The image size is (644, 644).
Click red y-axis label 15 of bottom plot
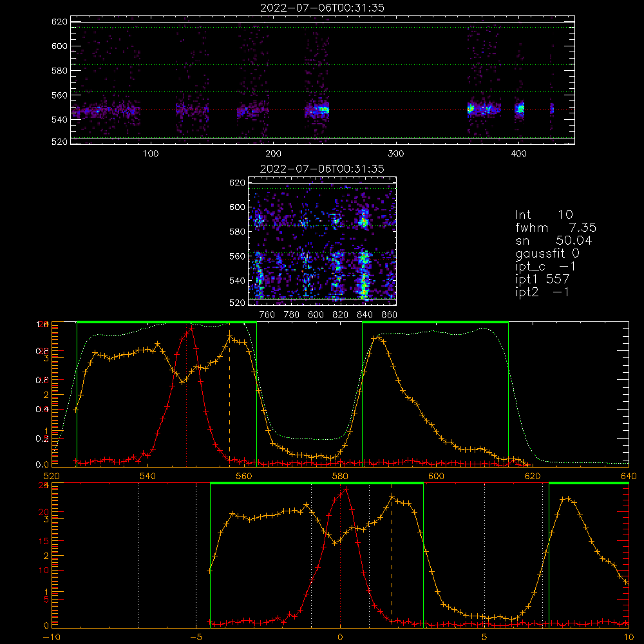(x=43, y=541)
